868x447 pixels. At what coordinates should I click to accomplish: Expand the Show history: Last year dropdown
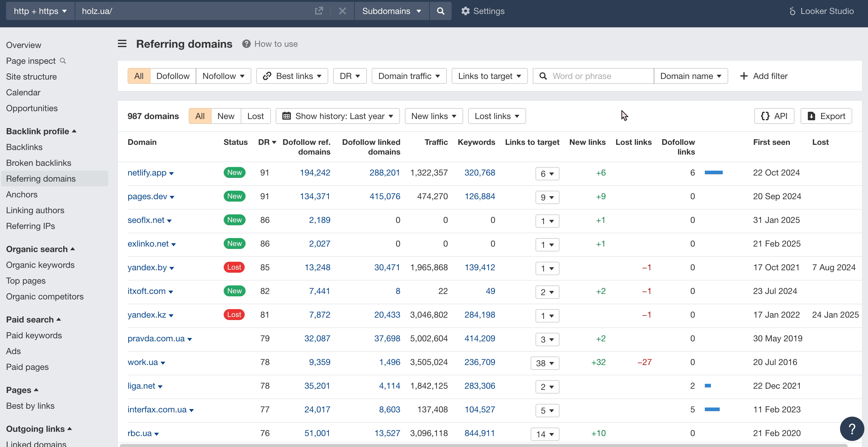[337, 116]
